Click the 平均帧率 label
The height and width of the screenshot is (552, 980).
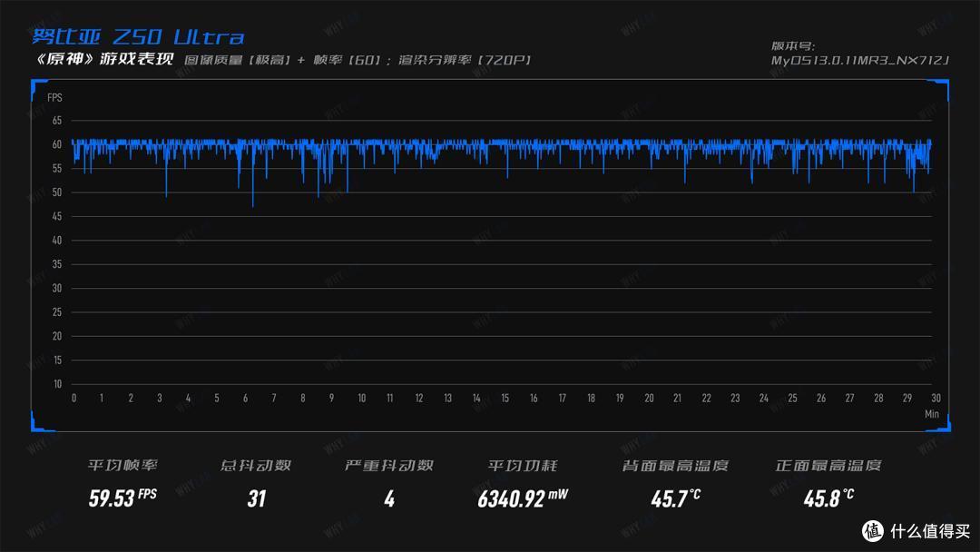[x=122, y=465]
